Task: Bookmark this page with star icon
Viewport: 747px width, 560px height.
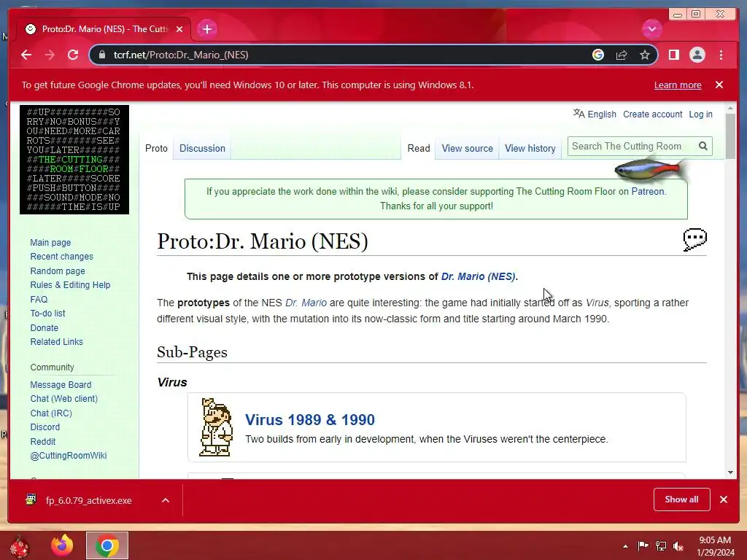Action: 645,55
